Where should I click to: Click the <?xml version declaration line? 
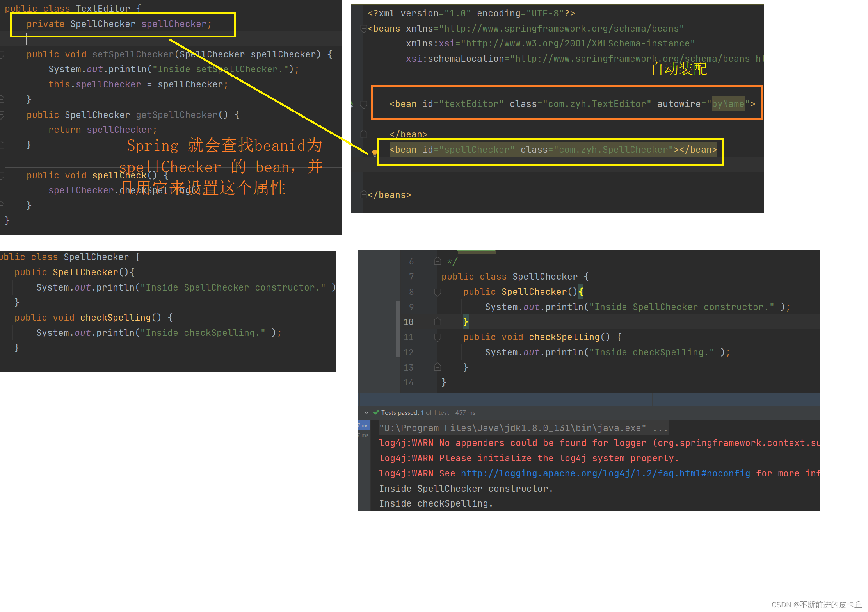(x=471, y=13)
